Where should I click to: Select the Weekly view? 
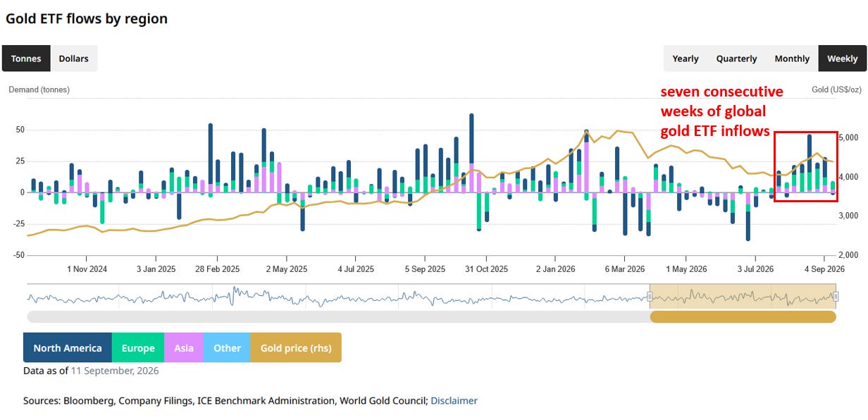(x=842, y=58)
